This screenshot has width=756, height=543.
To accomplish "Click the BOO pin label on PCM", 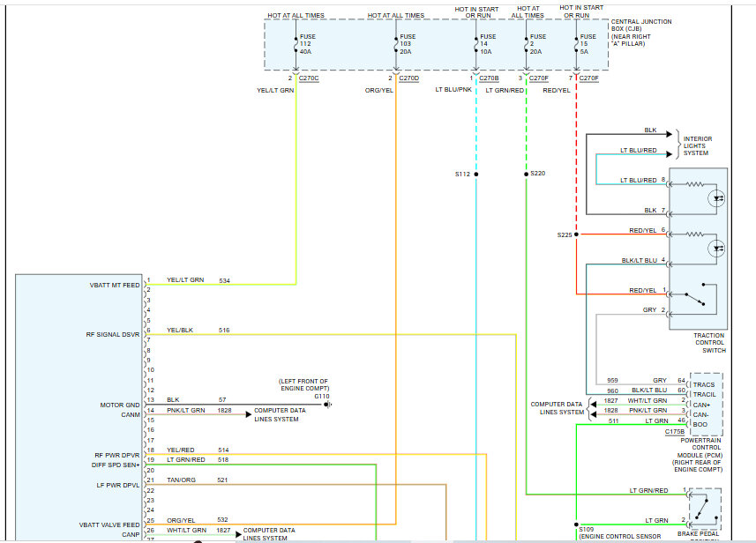I will click(x=700, y=425).
